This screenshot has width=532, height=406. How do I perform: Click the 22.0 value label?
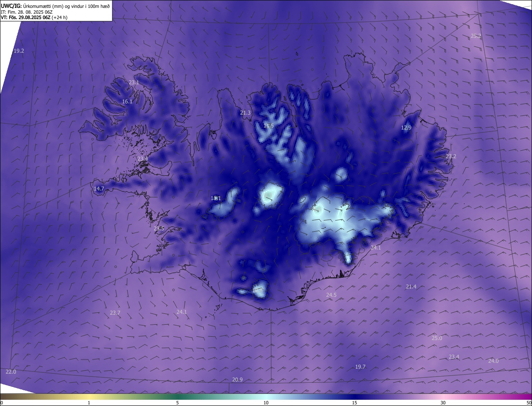[11, 372]
